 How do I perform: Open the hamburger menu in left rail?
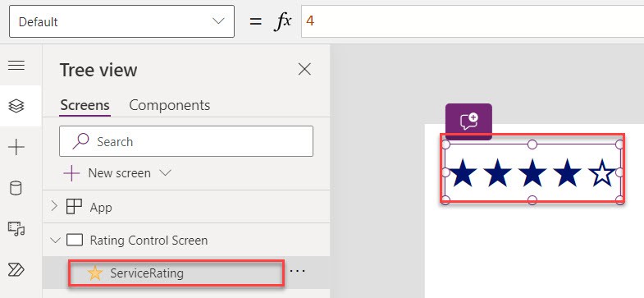coord(16,66)
